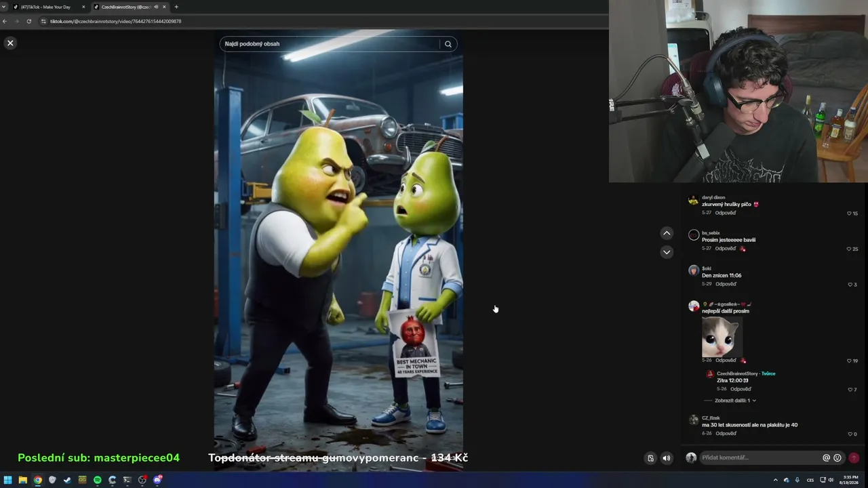Click the red send comment button
868x488 pixels.
tap(854, 457)
